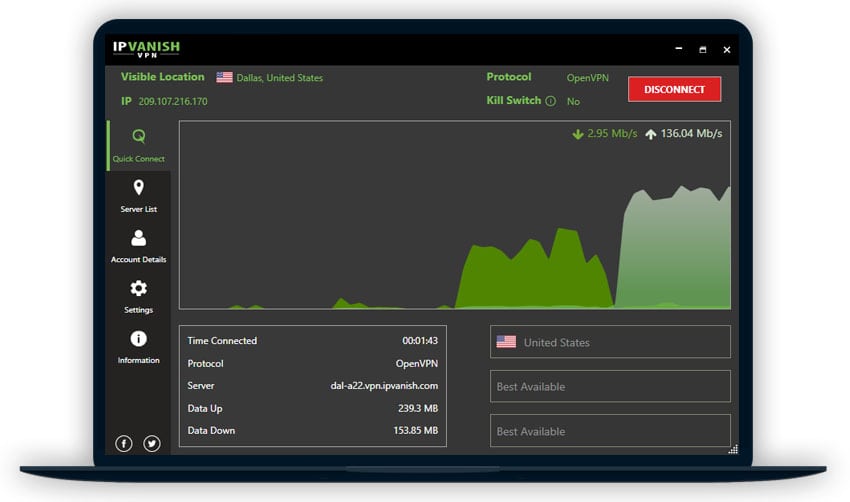Click the IPVanish VPN logo
Image resolution: width=850 pixels, height=502 pixels.
point(146,49)
